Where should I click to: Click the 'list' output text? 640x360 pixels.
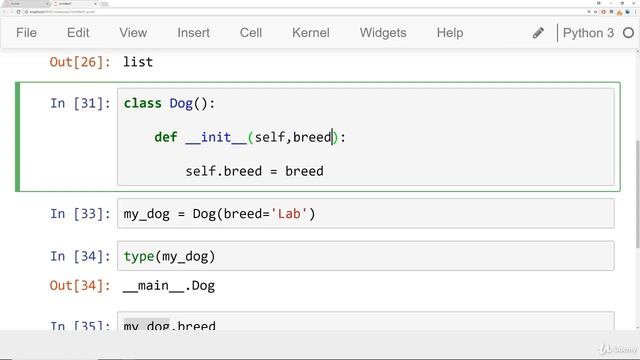click(138, 62)
